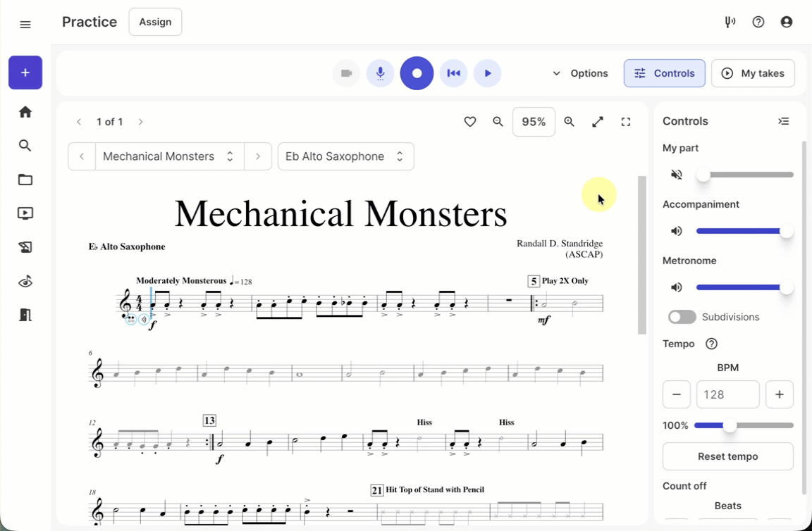812x531 pixels.
Task: Adjust the Accompaniment volume slider
Action: point(744,231)
